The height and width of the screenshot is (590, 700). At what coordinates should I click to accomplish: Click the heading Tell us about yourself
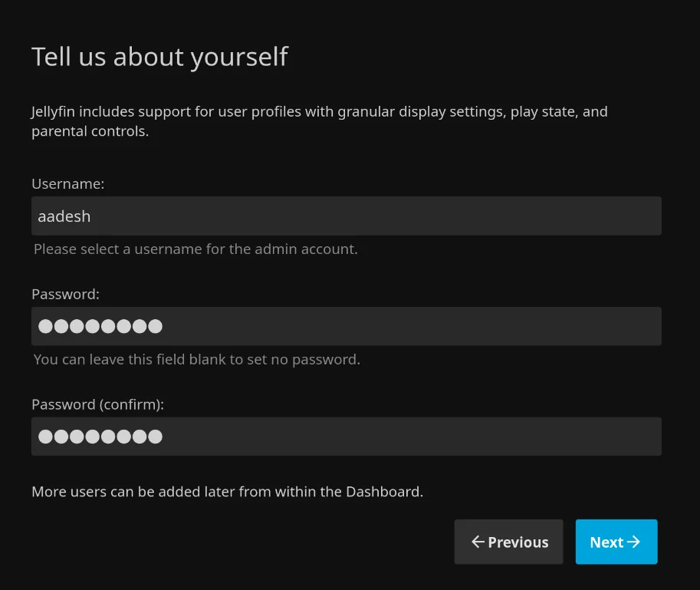[159, 56]
